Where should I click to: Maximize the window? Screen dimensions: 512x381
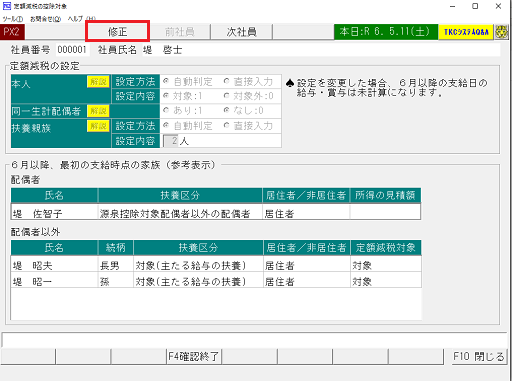[475, 6]
